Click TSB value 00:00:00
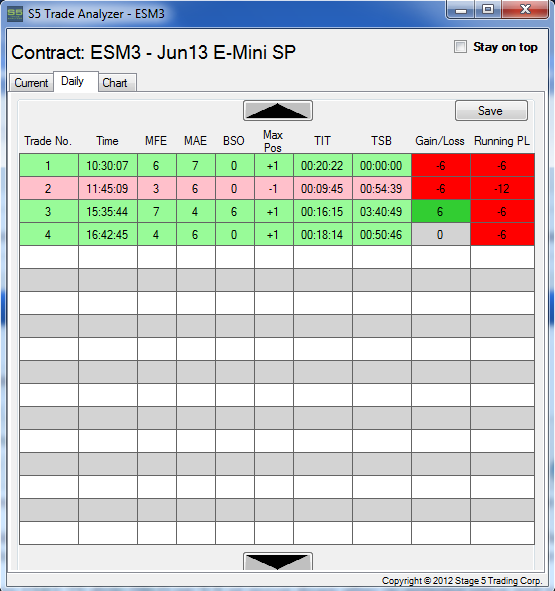Image resolution: width=555 pixels, height=591 pixels. click(382, 165)
